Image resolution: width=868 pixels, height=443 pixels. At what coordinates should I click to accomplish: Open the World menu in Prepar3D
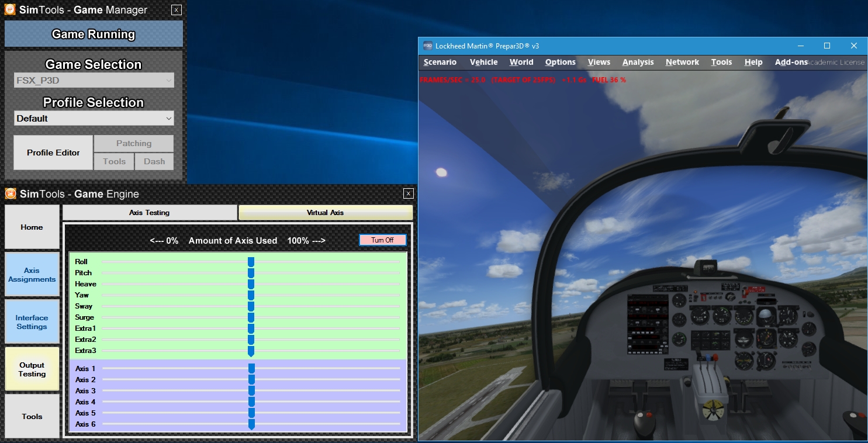[x=521, y=62]
